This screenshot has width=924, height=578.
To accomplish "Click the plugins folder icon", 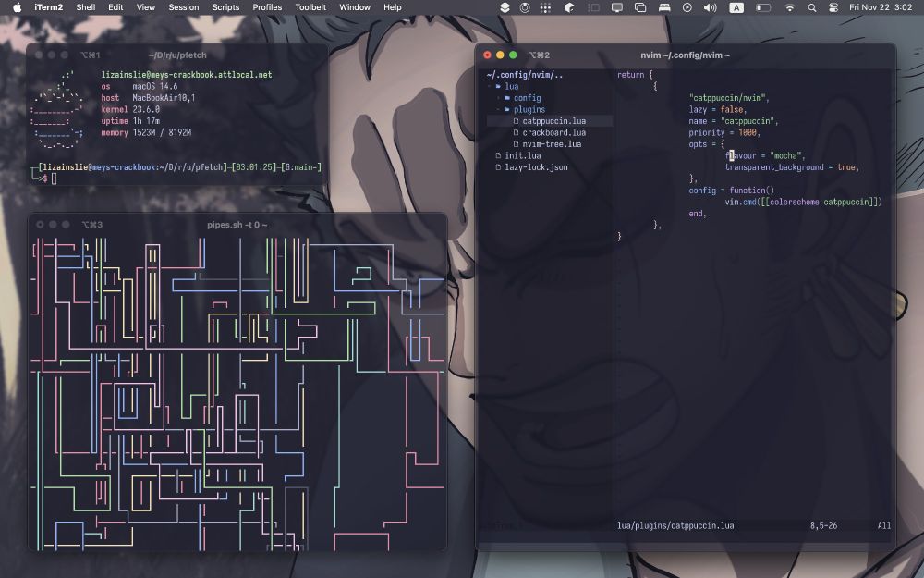I will (x=507, y=110).
